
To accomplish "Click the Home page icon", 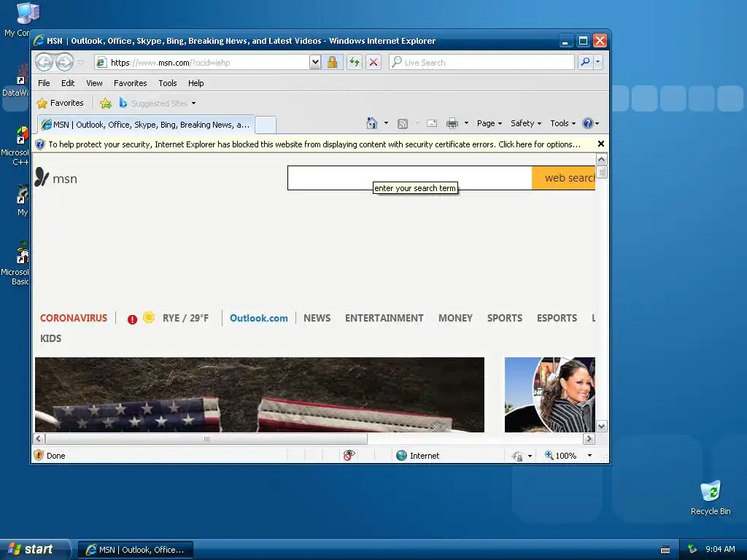I will point(371,123).
